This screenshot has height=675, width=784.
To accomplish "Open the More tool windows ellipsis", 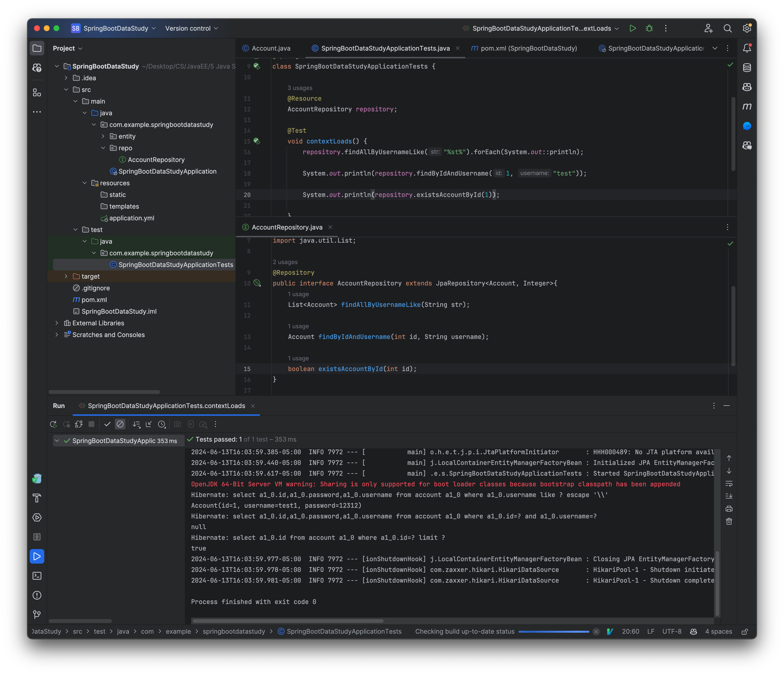I will click(37, 112).
